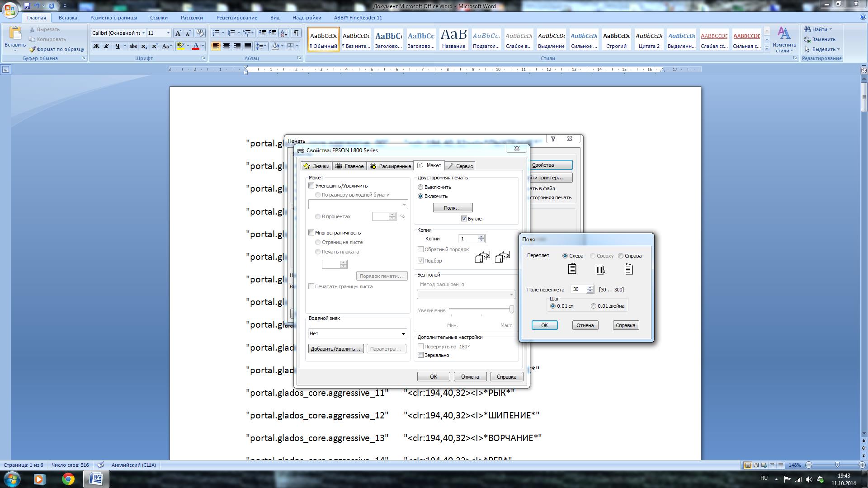
Task: Open the Windows Start menu
Action: click(12, 479)
